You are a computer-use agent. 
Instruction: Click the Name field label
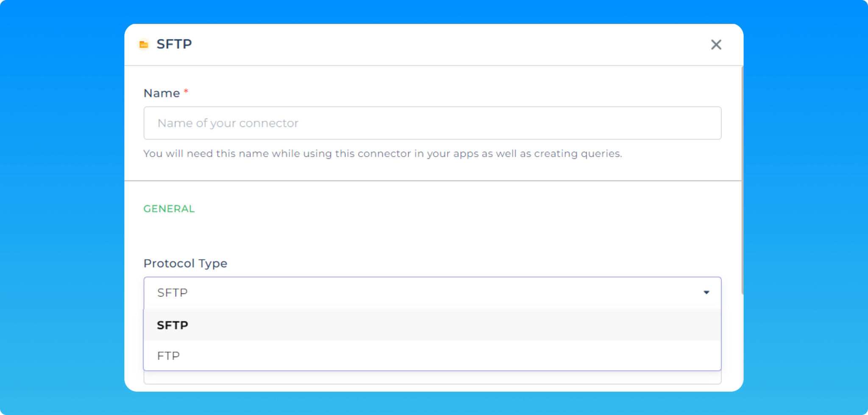[161, 93]
